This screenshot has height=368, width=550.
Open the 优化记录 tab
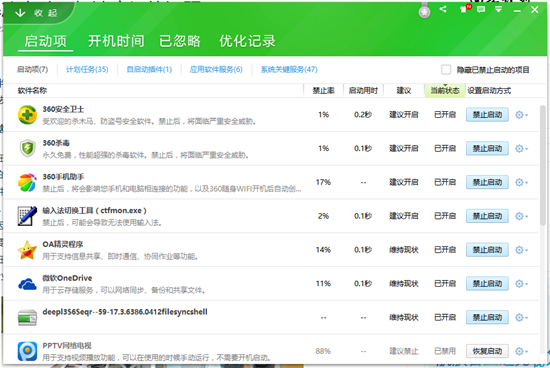tap(247, 41)
